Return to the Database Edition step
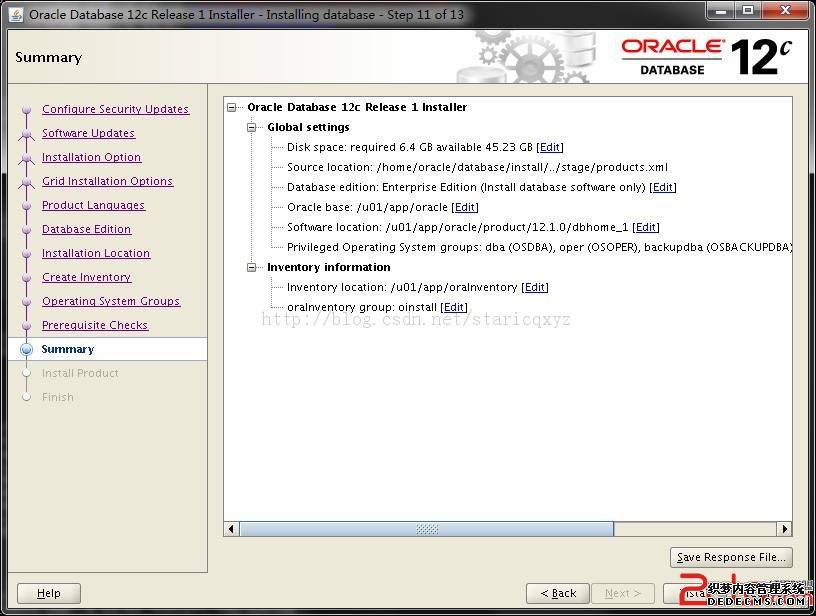816x616 pixels. (86, 229)
